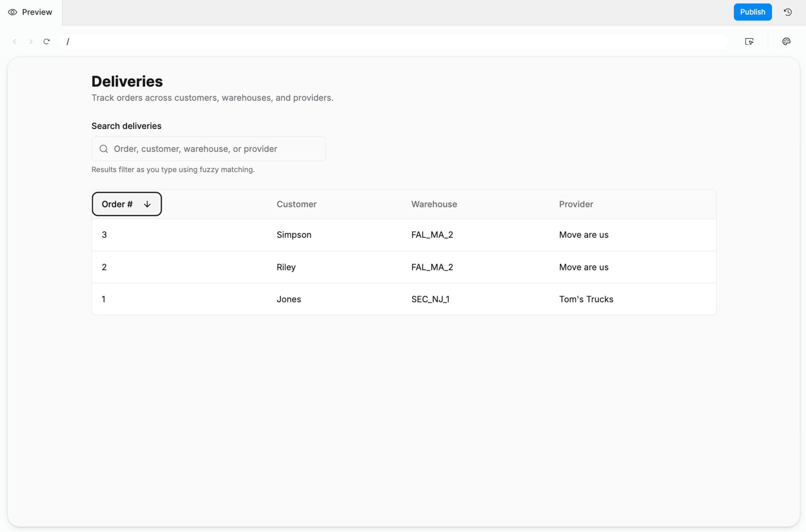Click the magnifier icon in the search box
The image size is (806, 532).
[103, 149]
